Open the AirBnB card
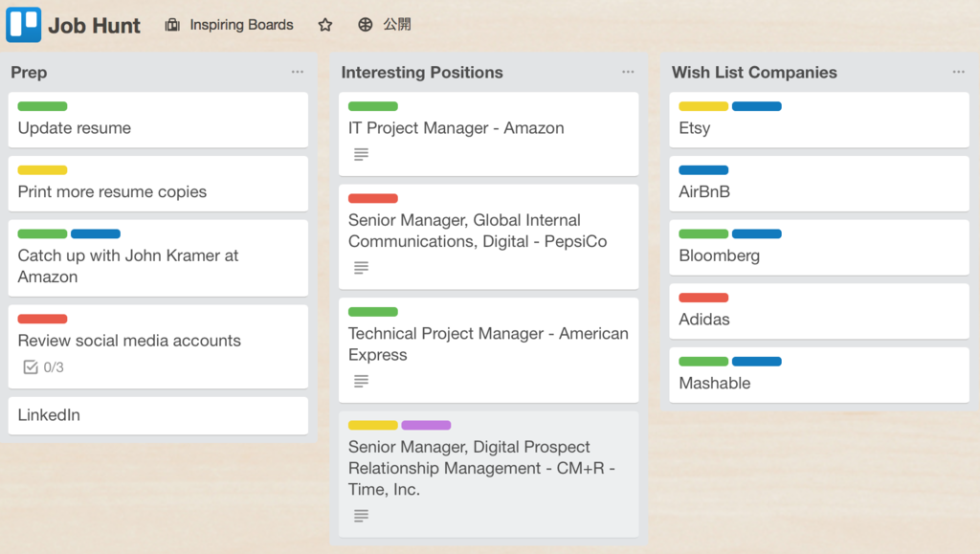The width and height of the screenshot is (980, 554). point(819,184)
